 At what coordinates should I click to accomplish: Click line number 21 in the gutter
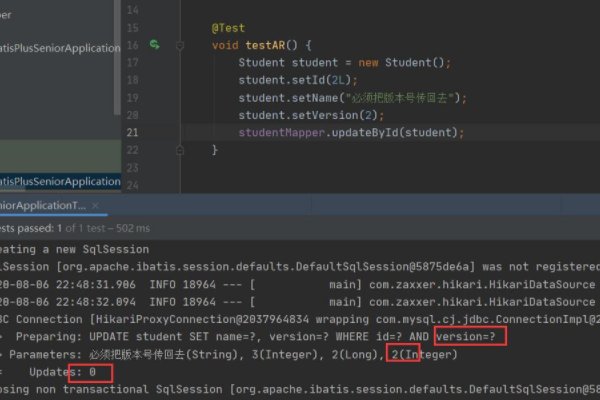(x=133, y=132)
